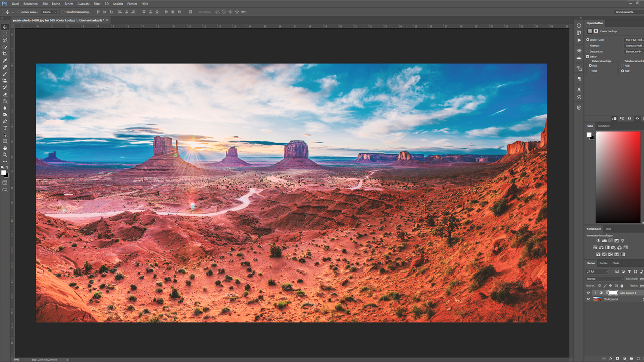The width and height of the screenshot is (644, 362).
Task: Open the Abstract-Profil dropdown
Action: 634,45
